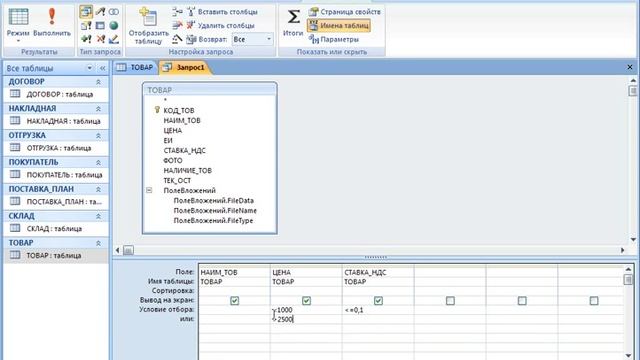The height and width of the screenshot is (360, 640).
Task: Choose the Delete query type icon
Action: [100, 39]
